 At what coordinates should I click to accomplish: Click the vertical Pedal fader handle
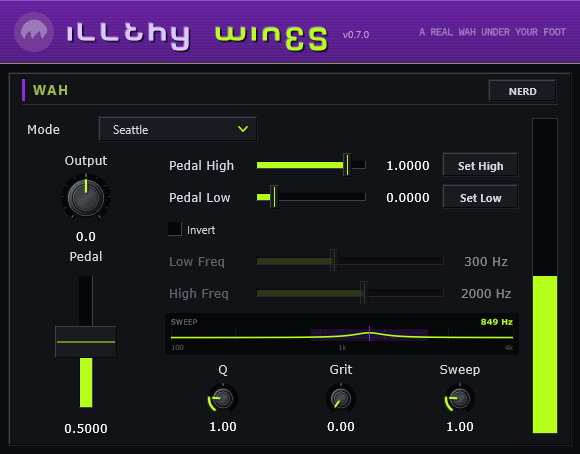tap(86, 342)
